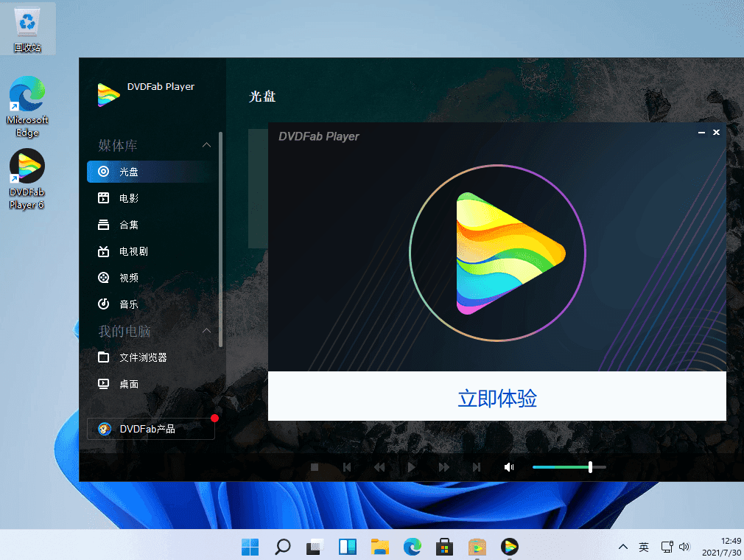Click the DVDFab installer icon in taskbar
The image size is (744, 560).
(x=477, y=547)
